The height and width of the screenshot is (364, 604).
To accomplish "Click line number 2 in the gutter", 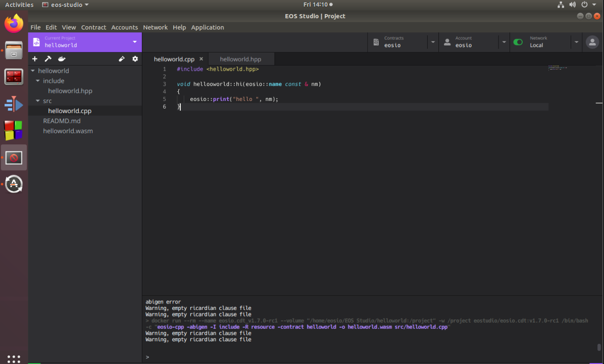I will point(165,77).
